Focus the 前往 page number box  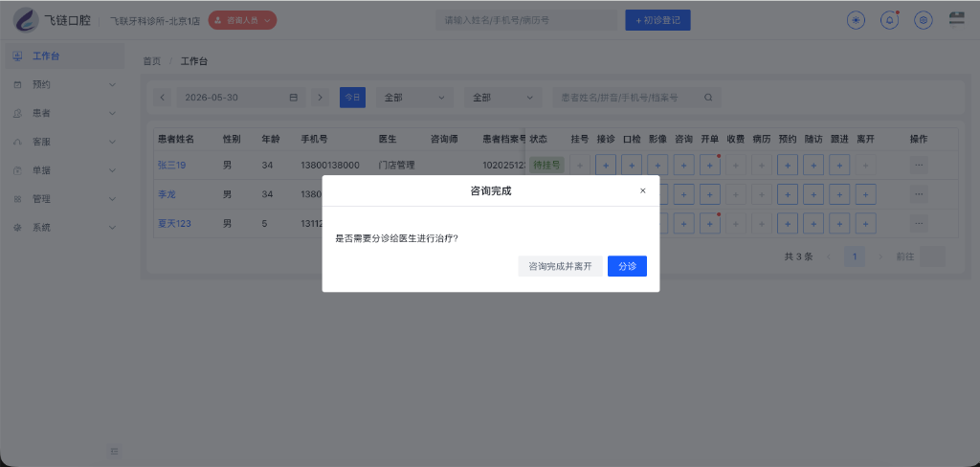pyautogui.click(x=932, y=256)
